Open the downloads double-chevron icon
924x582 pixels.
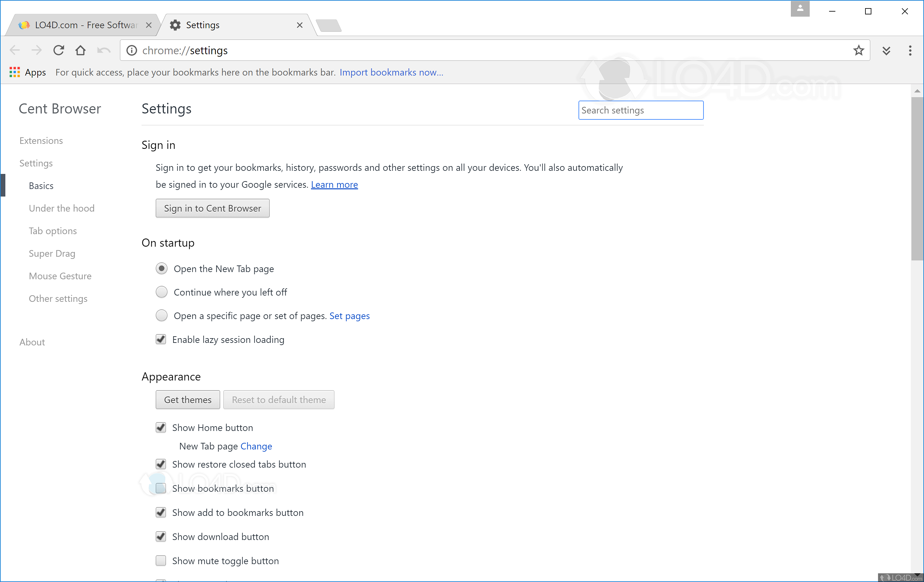[886, 50]
